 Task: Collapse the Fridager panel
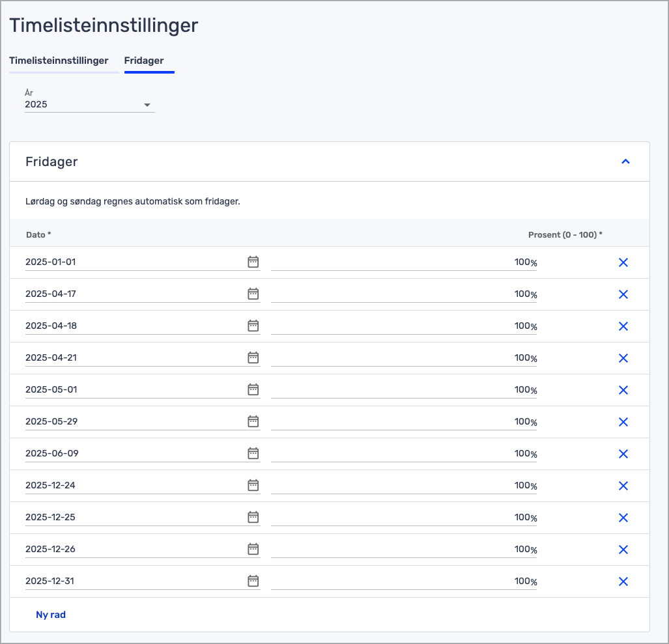(625, 161)
